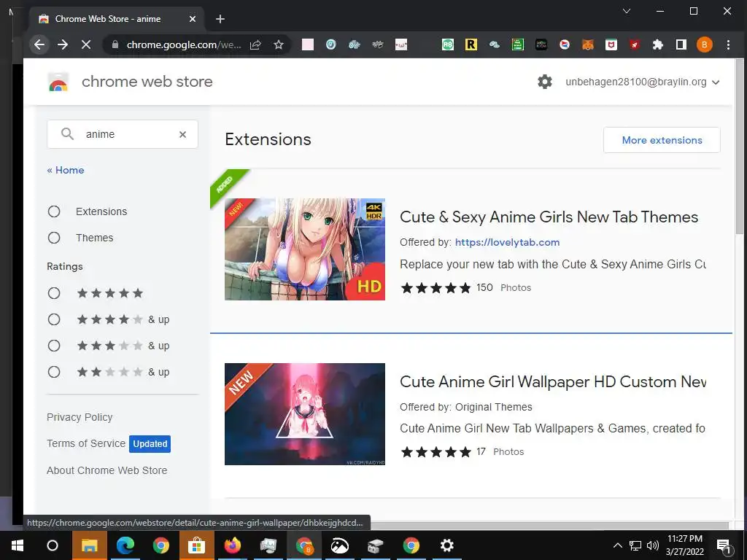The image size is (747, 560).
Task: Go back to the previous page
Action: click(x=39, y=44)
